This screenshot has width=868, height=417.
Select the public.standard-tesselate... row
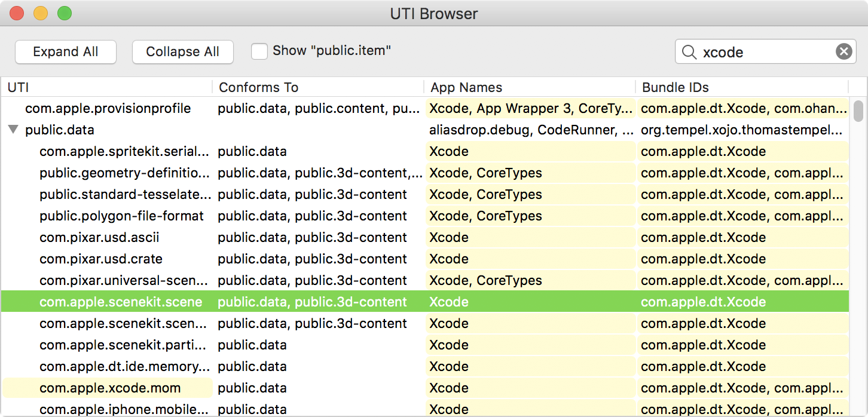[x=425, y=194]
